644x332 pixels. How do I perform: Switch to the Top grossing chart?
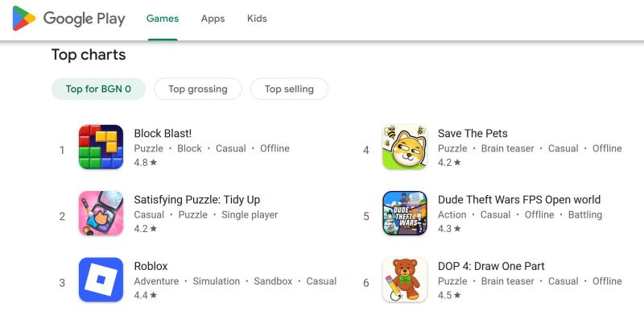point(198,89)
